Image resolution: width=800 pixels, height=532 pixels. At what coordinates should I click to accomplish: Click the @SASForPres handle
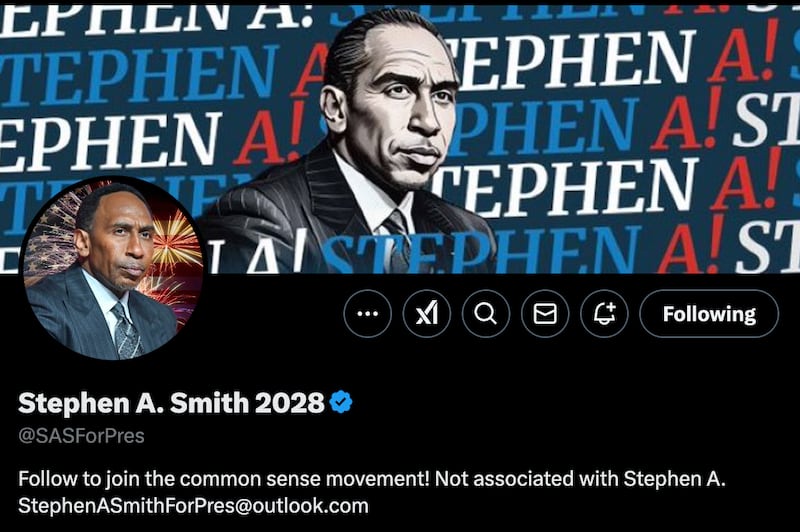tap(82, 436)
